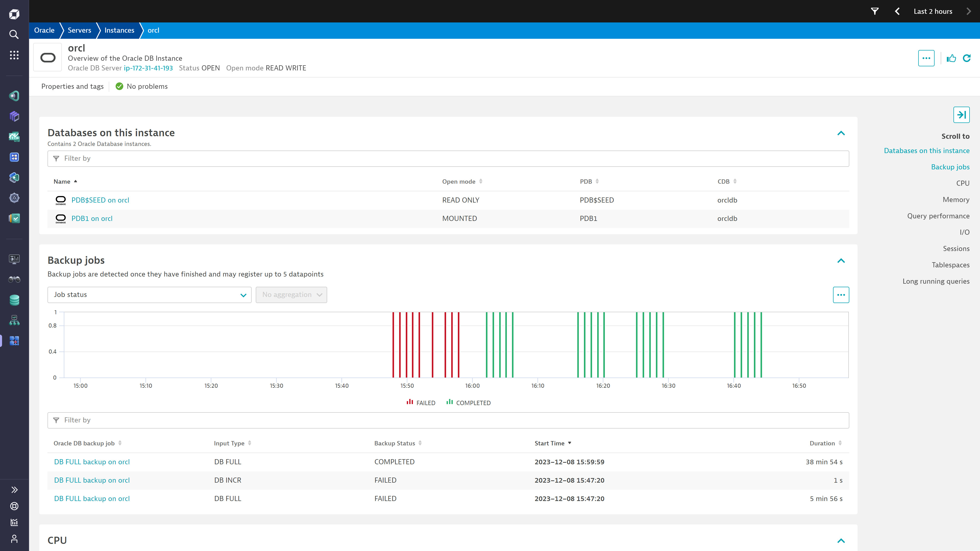Toggle the FAILED series in chart legend

click(x=421, y=403)
